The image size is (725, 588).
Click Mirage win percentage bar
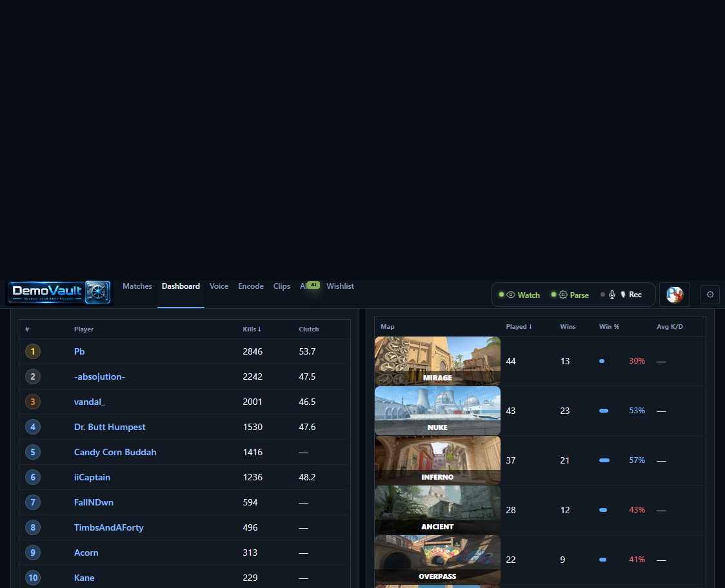[602, 361]
